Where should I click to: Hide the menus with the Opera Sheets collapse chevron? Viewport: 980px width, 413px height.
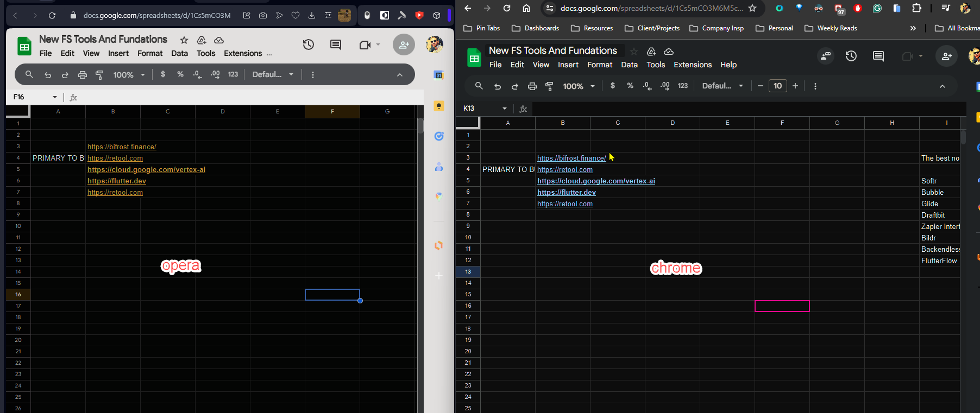400,75
